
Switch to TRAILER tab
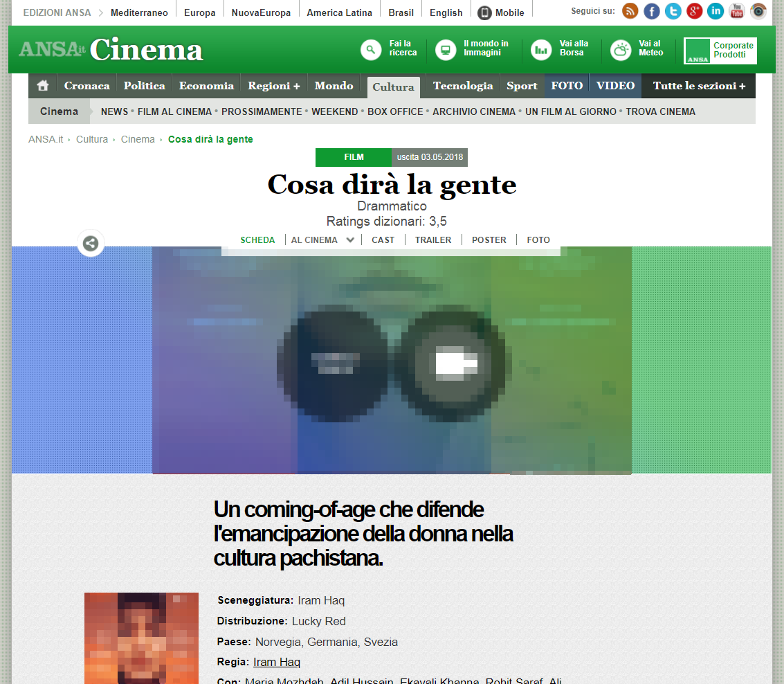click(433, 240)
